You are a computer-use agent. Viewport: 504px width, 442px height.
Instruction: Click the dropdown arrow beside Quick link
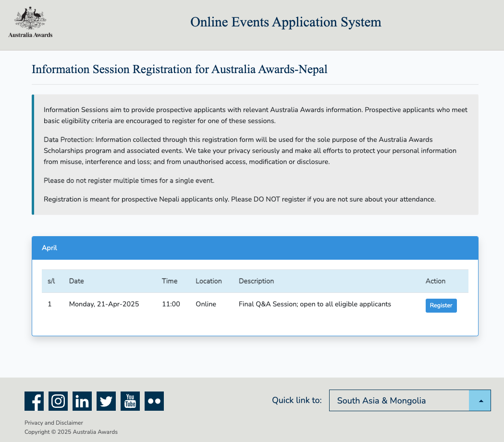pos(480,401)
